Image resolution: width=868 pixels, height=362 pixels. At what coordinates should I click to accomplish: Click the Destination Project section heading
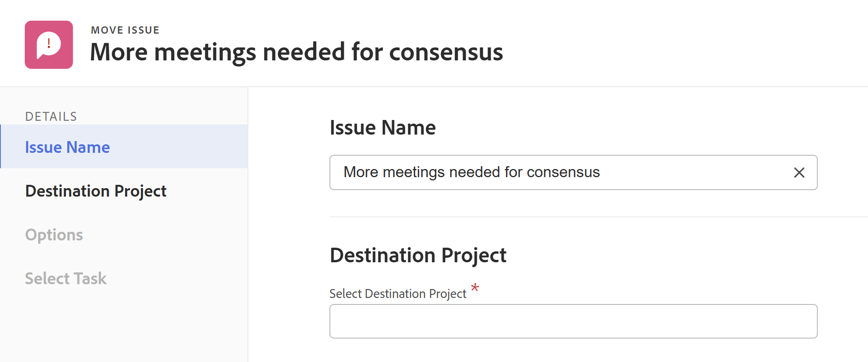click(x=418, y=255)
